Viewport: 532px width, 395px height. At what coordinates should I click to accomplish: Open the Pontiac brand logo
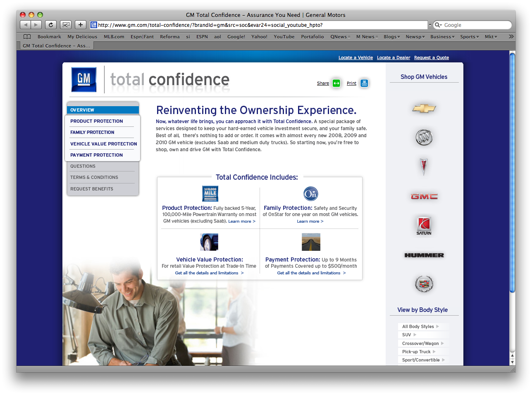[423, 167]
